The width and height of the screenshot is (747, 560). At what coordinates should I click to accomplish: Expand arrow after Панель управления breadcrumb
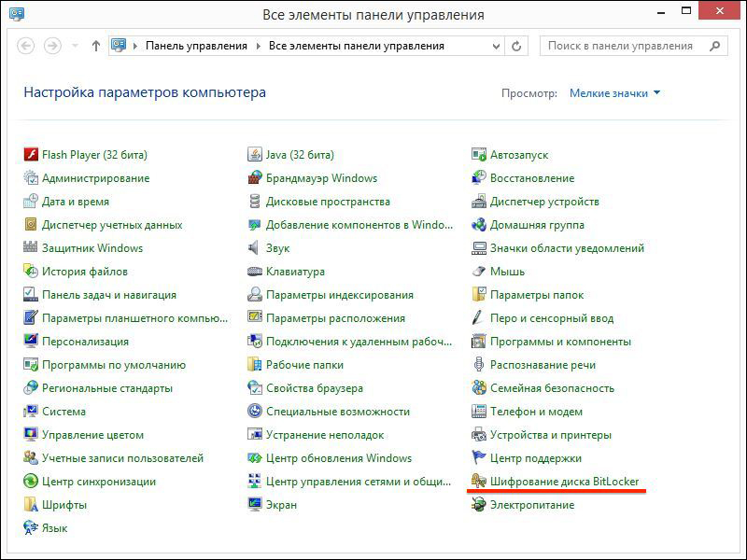coord(259,46)
